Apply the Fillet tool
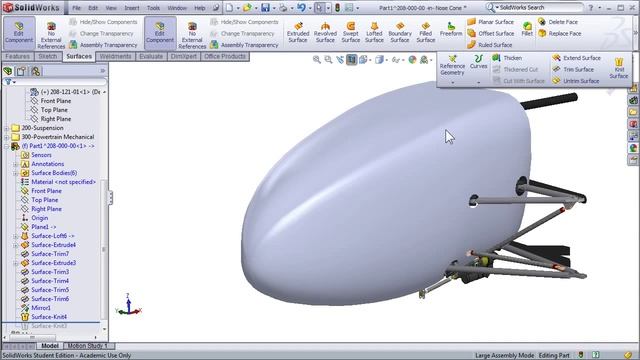Viewport: 640px width, 360px height. tap(527, 29)
